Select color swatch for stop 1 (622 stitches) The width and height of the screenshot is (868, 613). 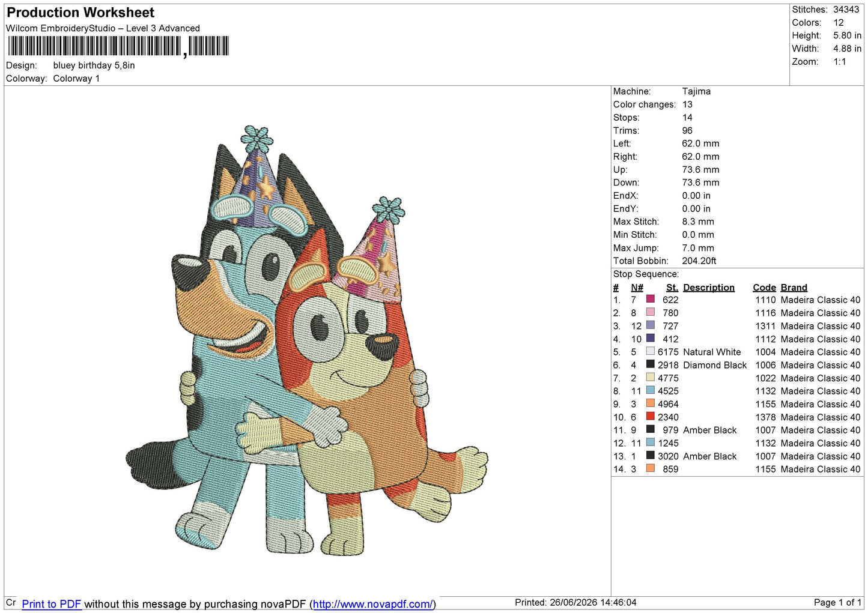pos(650,299)
